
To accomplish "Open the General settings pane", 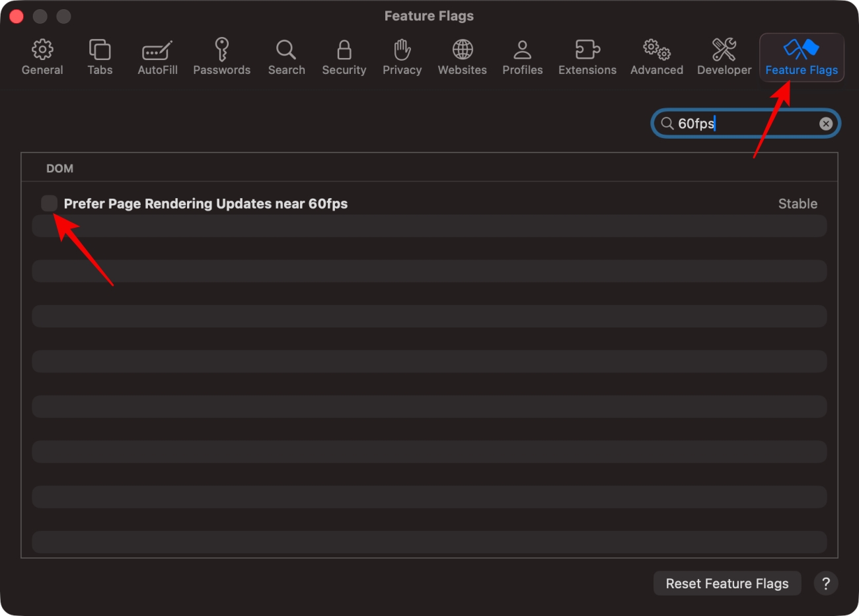I will click(x=42, y=57).
